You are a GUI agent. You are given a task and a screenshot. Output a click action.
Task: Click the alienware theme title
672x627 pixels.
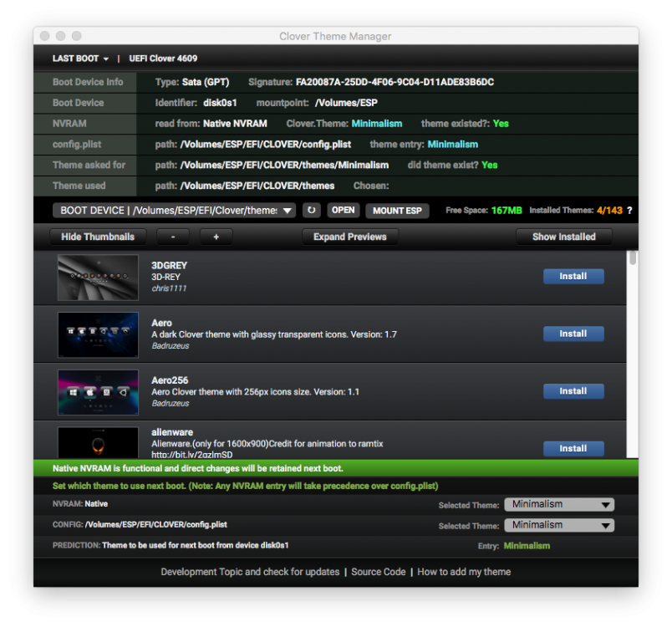tap(172, 432)
